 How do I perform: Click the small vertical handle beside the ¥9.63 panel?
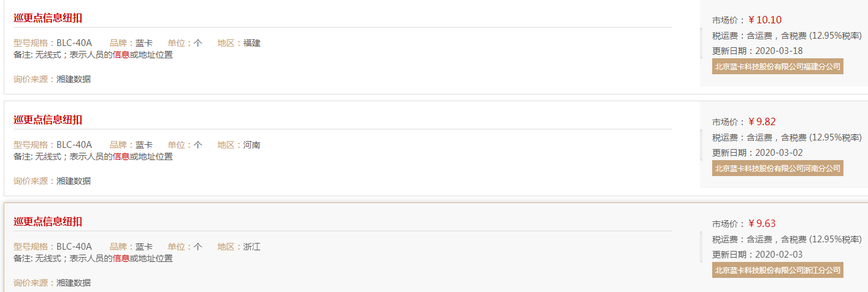point(701,247)
